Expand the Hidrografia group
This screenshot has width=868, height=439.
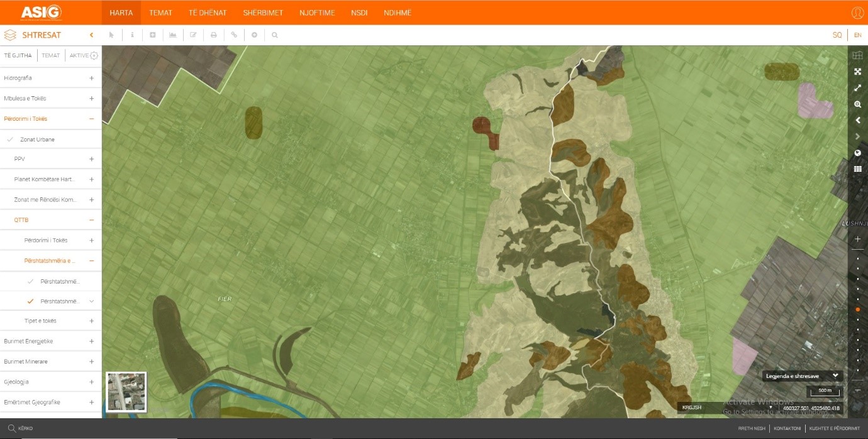tap(91, 78)
